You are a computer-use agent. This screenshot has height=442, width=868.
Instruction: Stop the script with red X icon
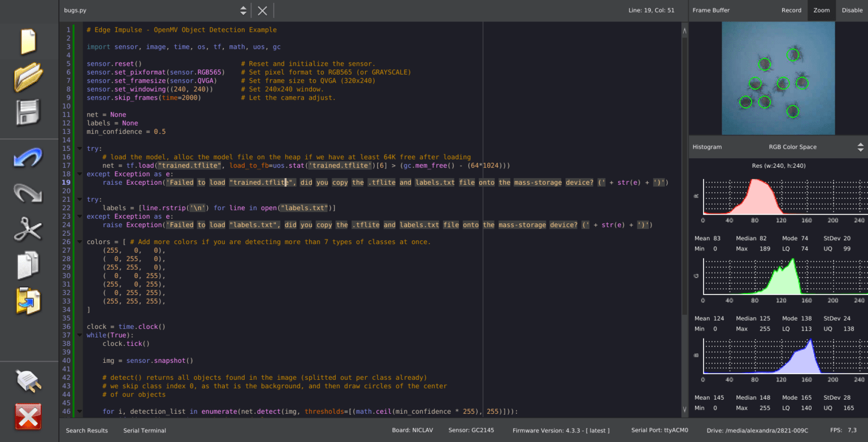coord(28,418)
